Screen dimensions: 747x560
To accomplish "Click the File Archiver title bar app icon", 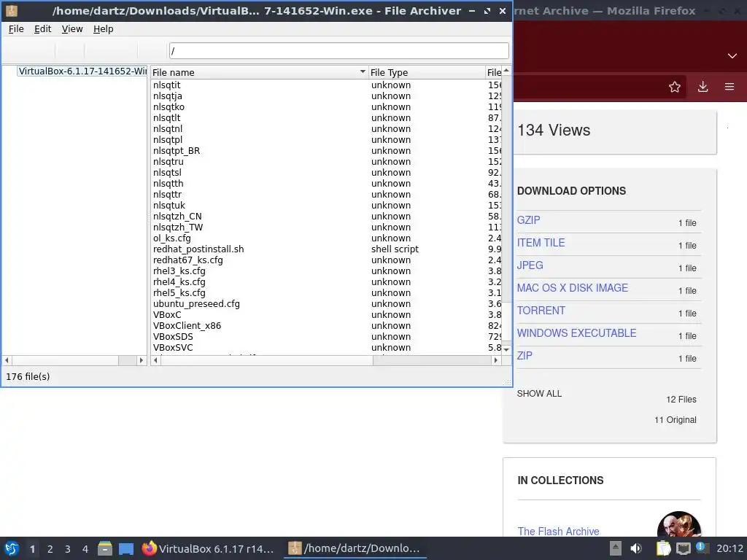I will 12,10.
